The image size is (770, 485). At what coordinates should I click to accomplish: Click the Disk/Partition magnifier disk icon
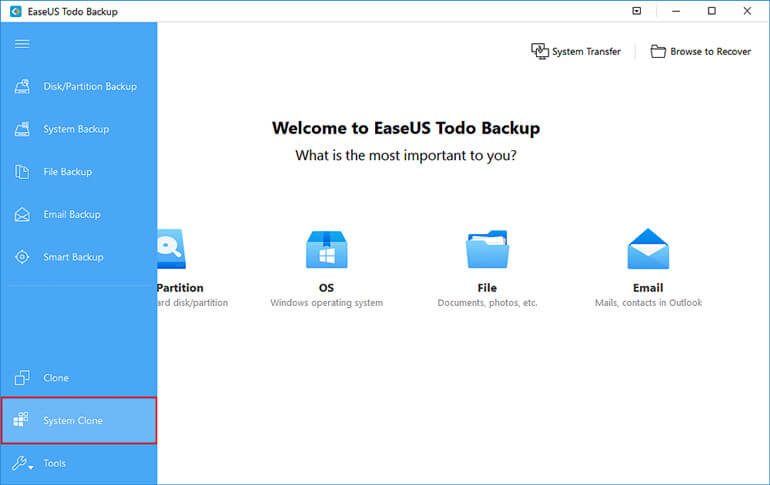(171, 249)
